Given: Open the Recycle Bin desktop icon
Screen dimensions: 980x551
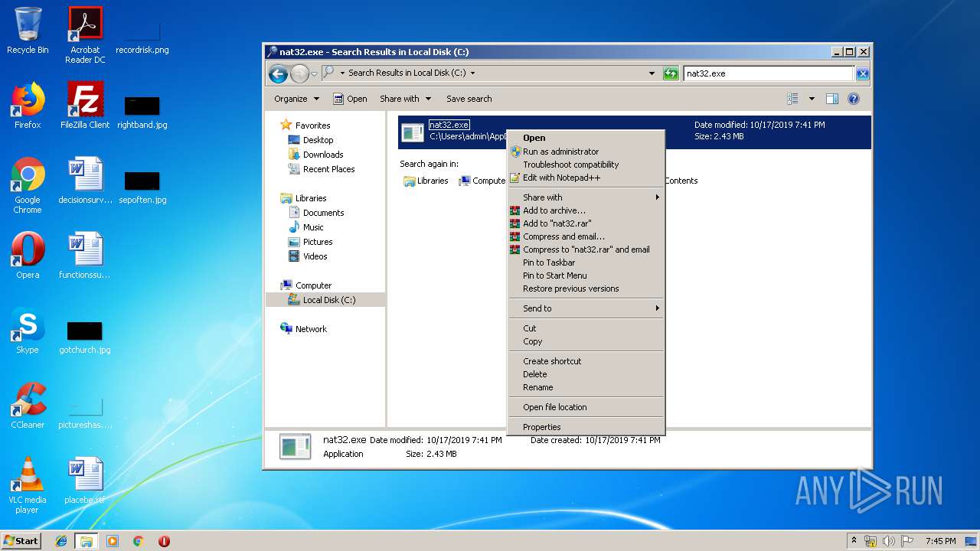Looking at the screenshot, I should click(28, 31).
